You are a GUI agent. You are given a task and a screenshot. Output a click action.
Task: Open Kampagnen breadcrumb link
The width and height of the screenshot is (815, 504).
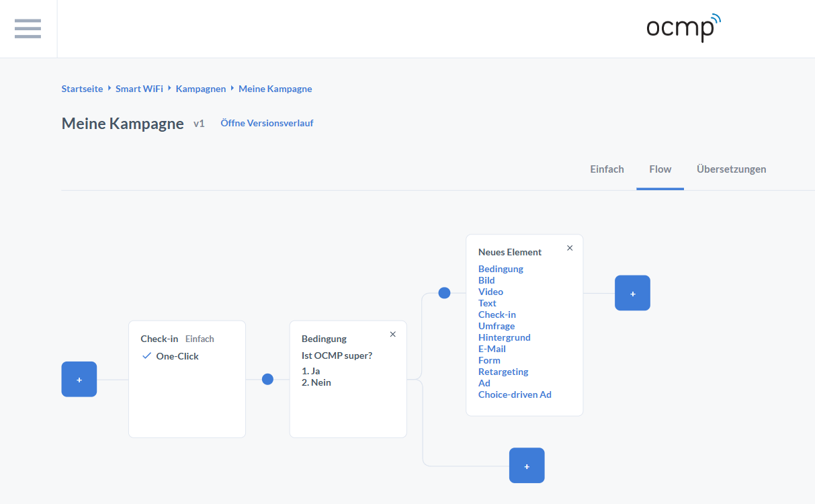coord(200,89)
